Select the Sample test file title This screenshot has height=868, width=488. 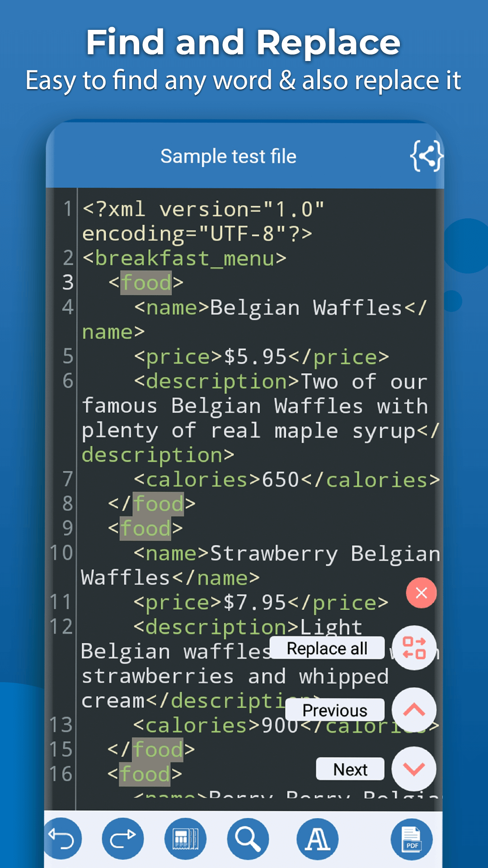pos(229,156)
